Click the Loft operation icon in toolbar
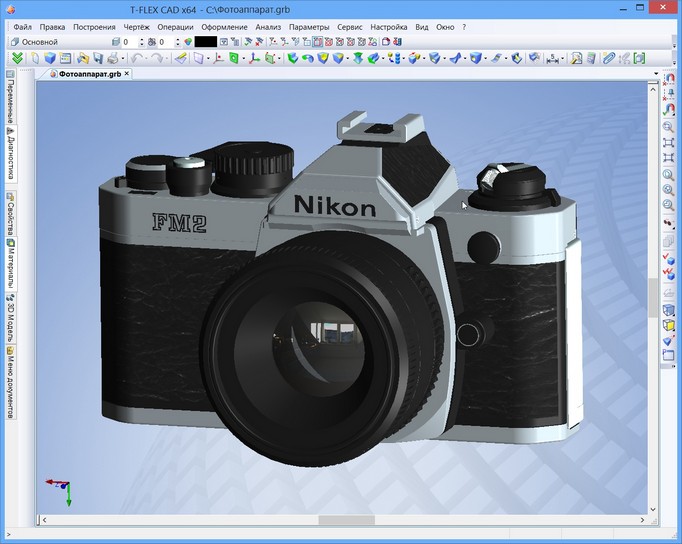The height and width of the screenshot is (544, 682). [x=358, y=58]
